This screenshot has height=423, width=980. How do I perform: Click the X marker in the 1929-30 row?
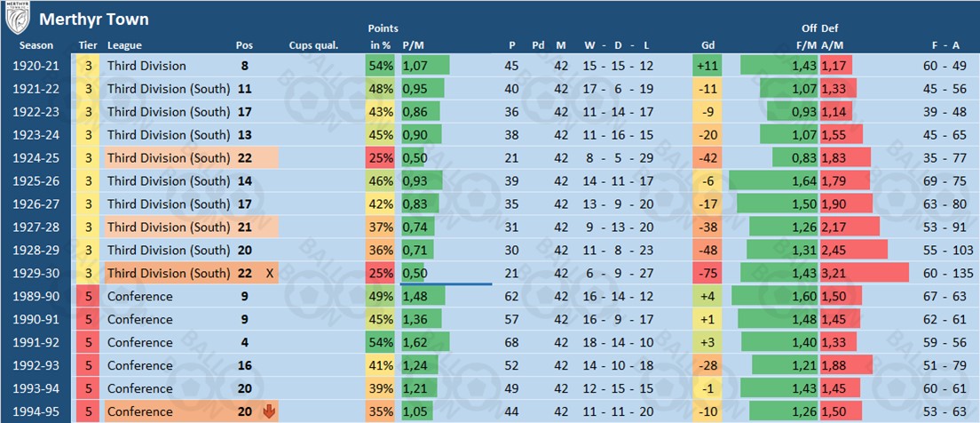pyautogui.click(x=270, y=273)
